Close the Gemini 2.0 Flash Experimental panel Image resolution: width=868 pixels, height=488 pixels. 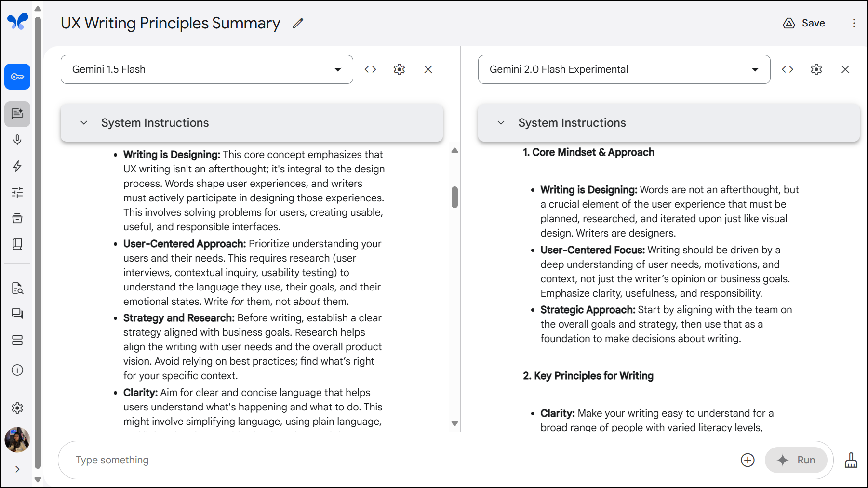845,69
